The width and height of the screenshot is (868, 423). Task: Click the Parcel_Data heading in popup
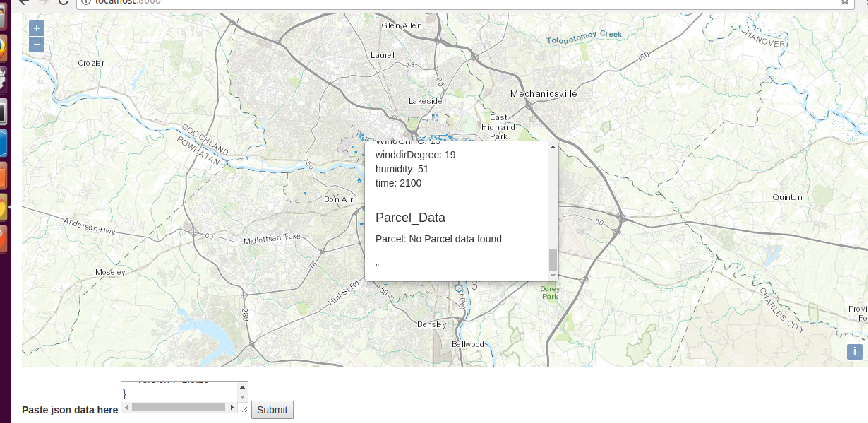(410, 218)
